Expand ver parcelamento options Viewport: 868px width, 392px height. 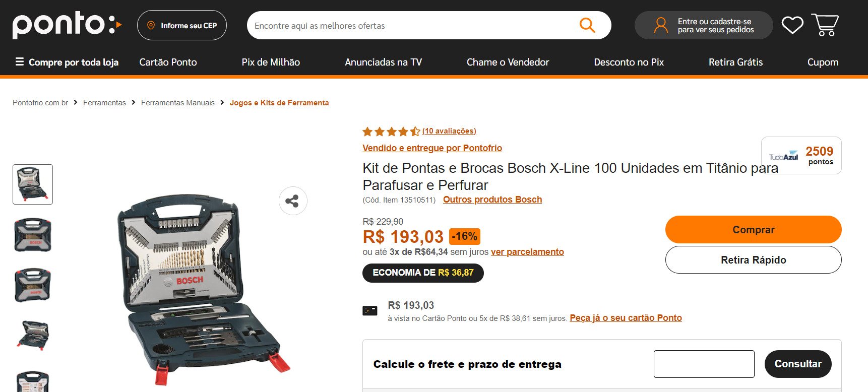click(527, 252)
